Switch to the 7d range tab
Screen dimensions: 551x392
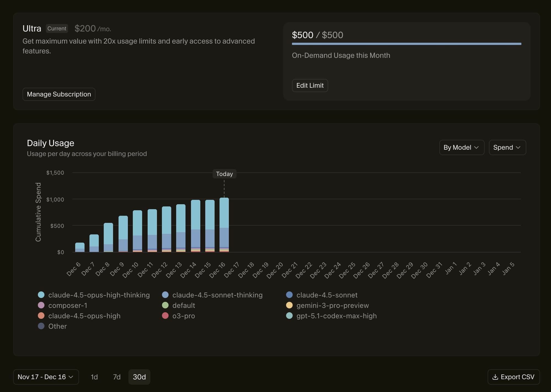point(117,377)
